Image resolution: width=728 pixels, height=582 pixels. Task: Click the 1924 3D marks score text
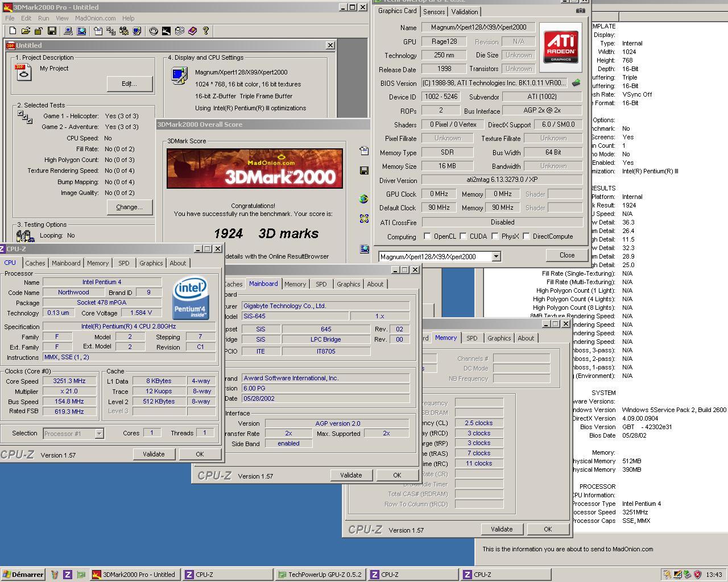coord(266,234)
